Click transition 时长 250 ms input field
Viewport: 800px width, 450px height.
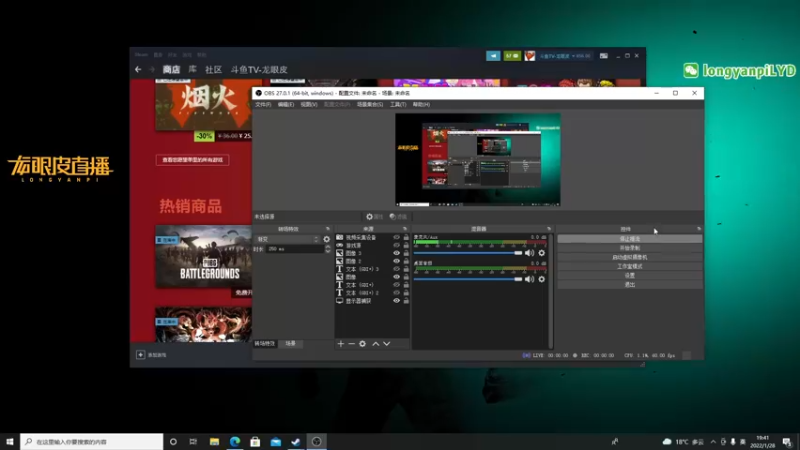pos(295,249)
